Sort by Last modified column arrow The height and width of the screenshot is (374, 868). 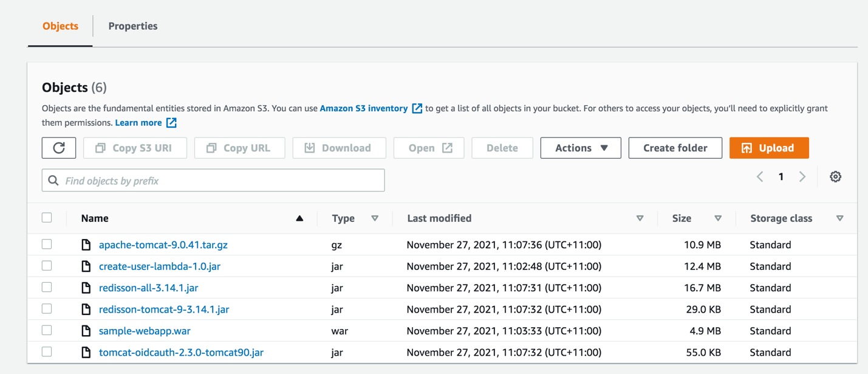(640, 218)
